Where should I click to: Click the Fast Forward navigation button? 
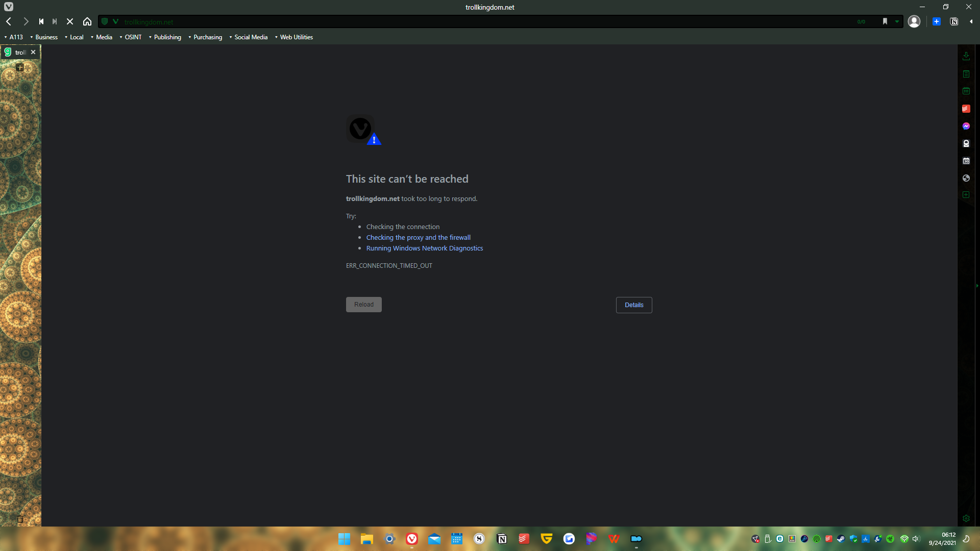point(55,21)
